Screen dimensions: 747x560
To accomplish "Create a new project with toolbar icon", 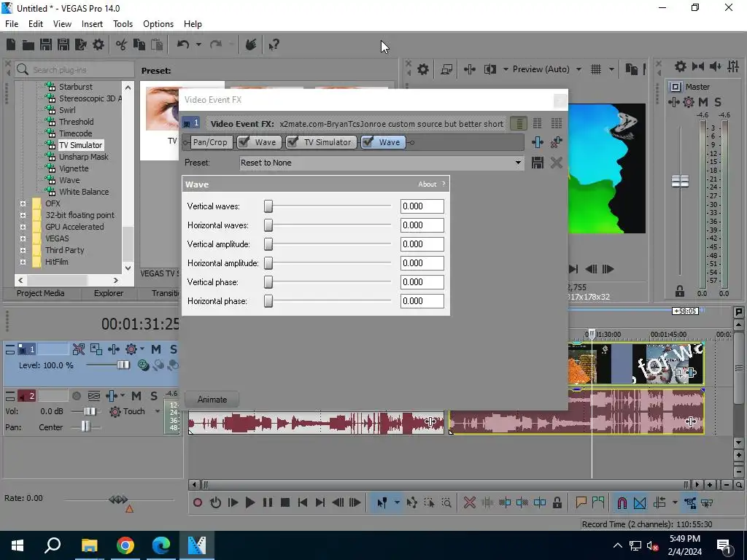I will point(11,44).
